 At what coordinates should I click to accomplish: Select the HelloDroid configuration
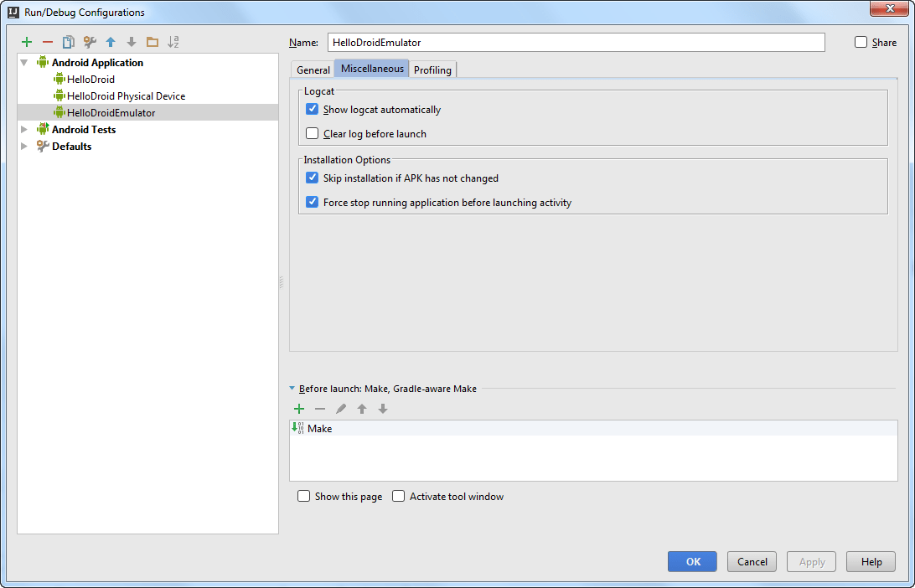coord(90,80)
